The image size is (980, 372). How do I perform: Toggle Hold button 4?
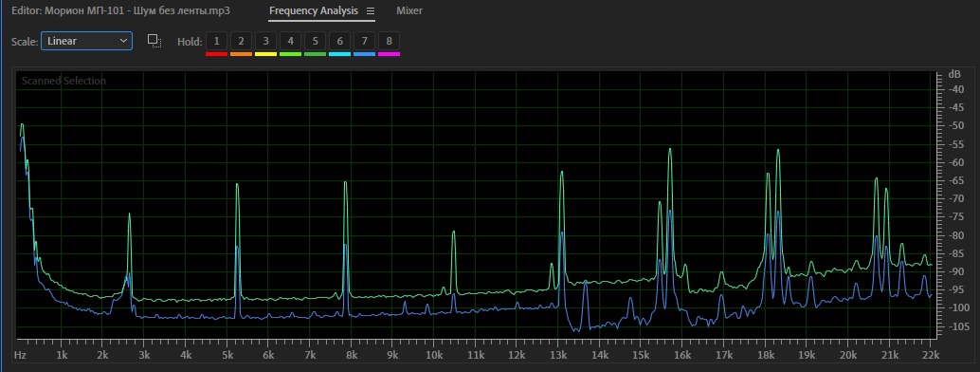pyautogui.click(x=291, y=42)
